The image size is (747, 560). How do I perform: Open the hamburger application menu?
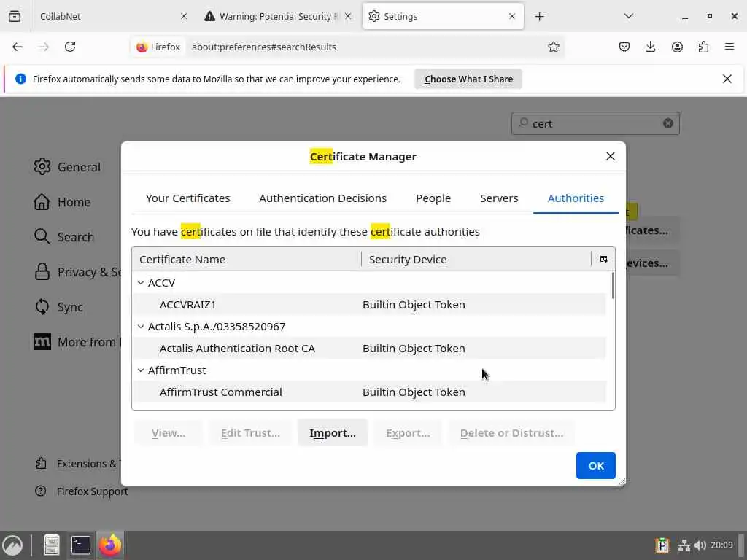729,47
